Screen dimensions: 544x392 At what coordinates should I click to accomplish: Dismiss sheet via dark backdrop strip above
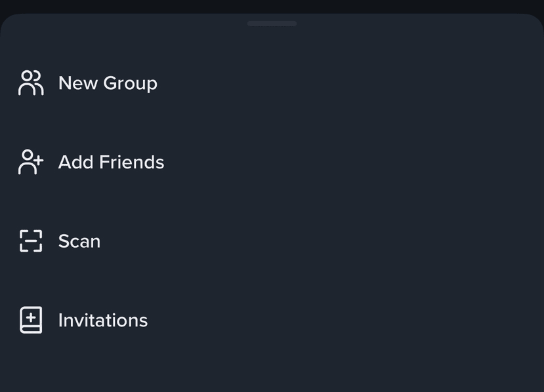pos(272,5)
